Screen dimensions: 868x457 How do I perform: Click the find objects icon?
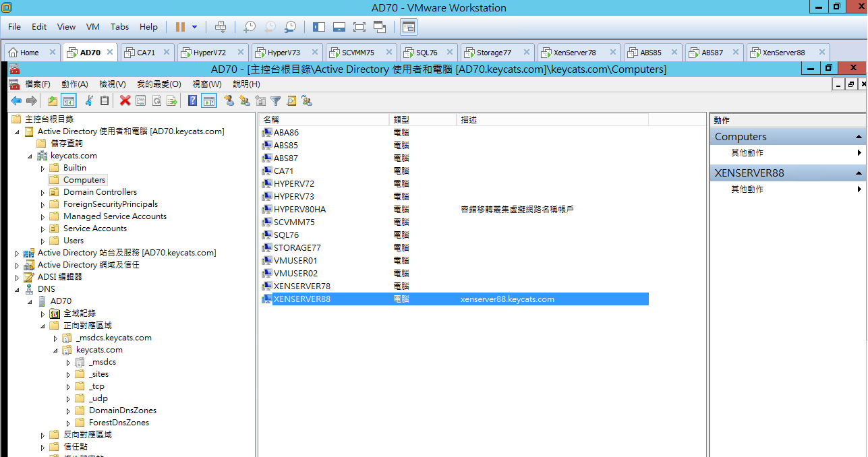pos(291,101)
